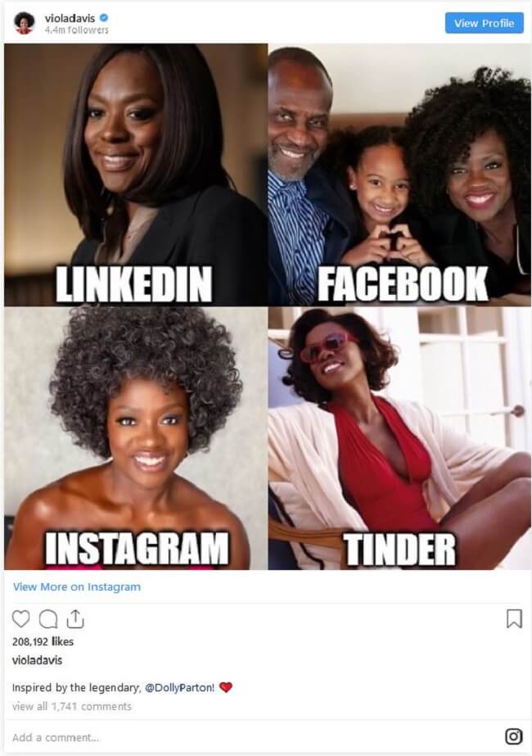Save the post with the bookmark icon
This screenshot has width=532, height=756.
[514, 619]
